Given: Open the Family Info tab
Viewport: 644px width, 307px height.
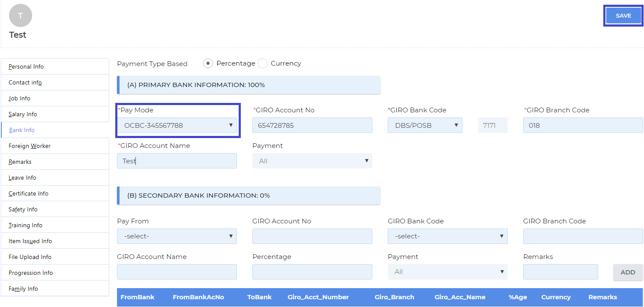Looking at the screenshot, I should coord(55,289).
